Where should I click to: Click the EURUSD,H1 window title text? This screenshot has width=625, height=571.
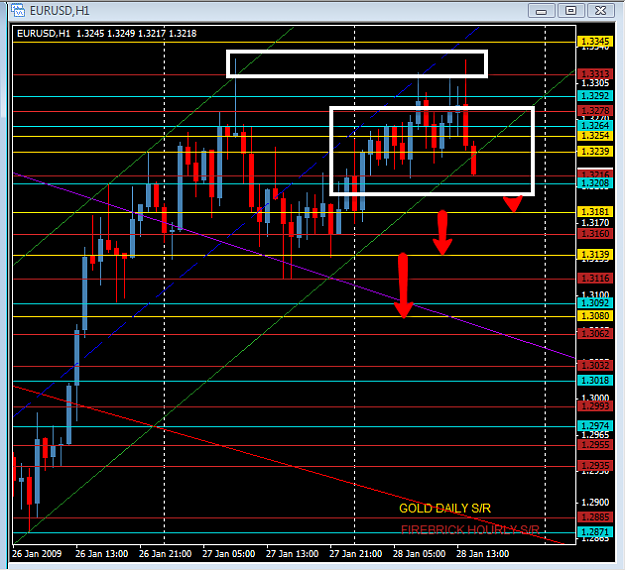tap(59, 11)
